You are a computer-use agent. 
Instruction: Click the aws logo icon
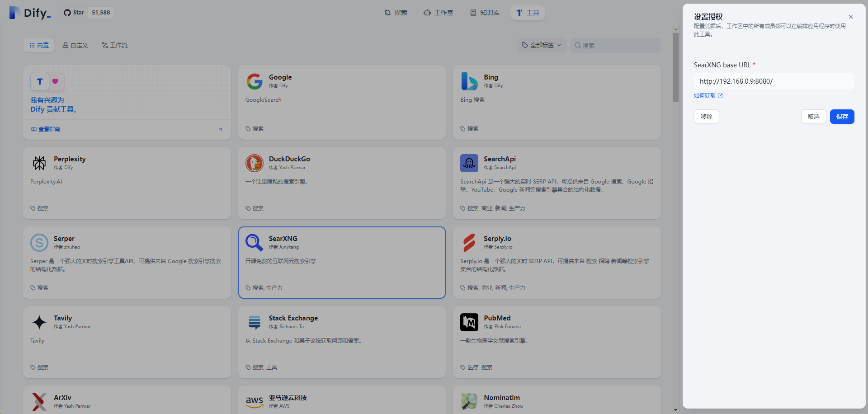255,402
